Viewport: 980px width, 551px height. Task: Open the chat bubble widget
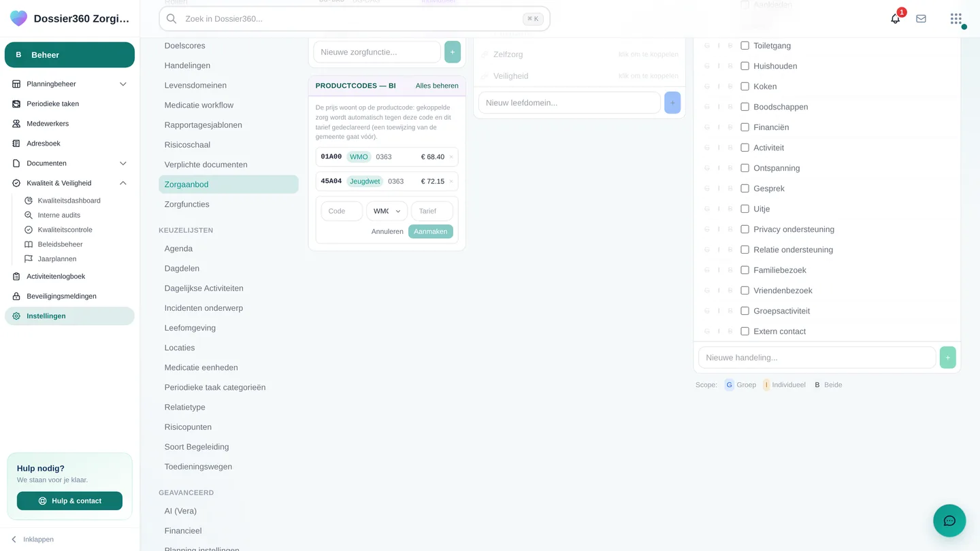pyautogui.click(x=949, y=521)
